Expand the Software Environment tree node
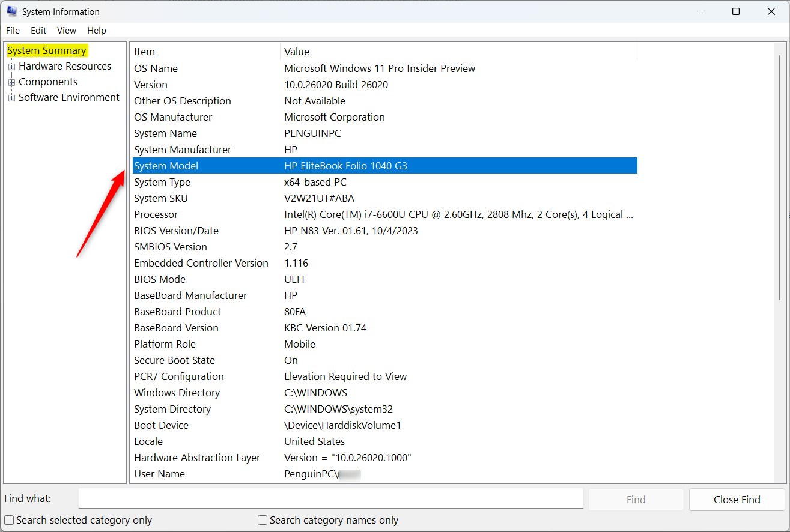 pyautogui.click(x=12, y=97)
